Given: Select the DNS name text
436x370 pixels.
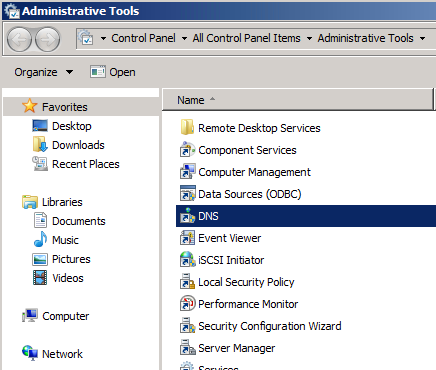Looking at the screenshot, I should pos(208,216).
